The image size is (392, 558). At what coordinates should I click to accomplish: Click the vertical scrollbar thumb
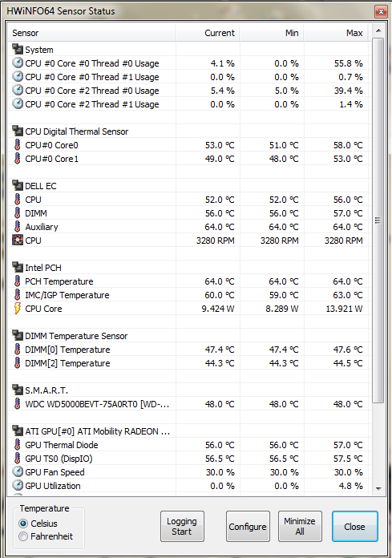tap(378, 220)
